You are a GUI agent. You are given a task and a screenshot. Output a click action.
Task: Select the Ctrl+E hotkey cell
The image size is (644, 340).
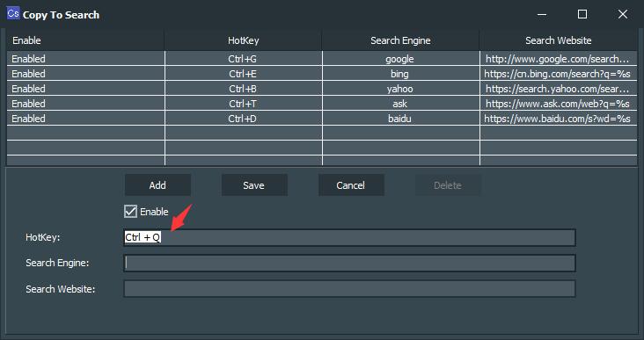coord(243,74)
